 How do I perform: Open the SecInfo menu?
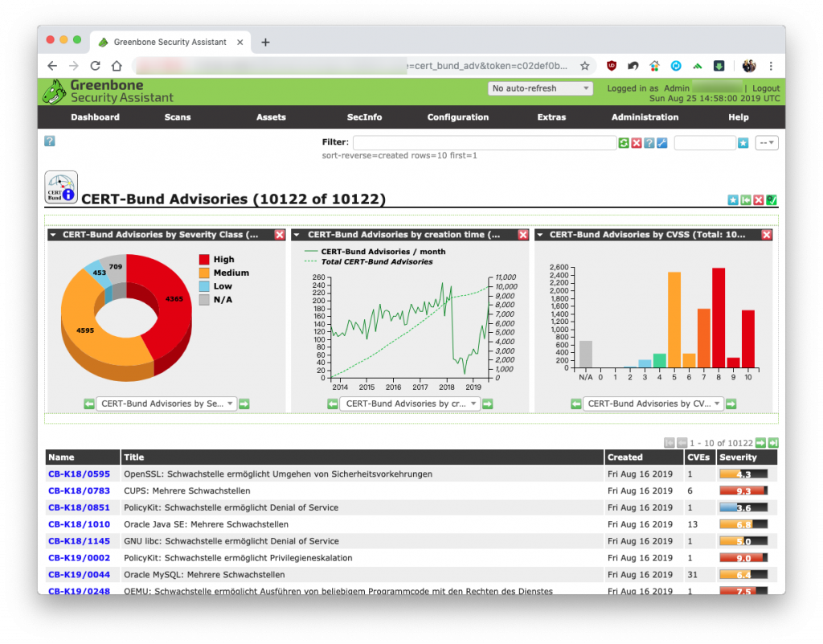coord(364,117)
